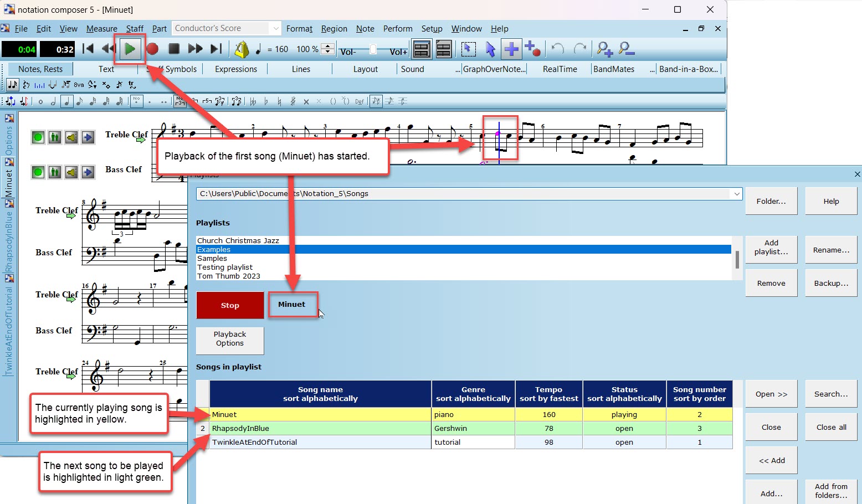Toggle the Treble Clef two-people solo button
Screen dimensions: 862x504
(55, 137)
